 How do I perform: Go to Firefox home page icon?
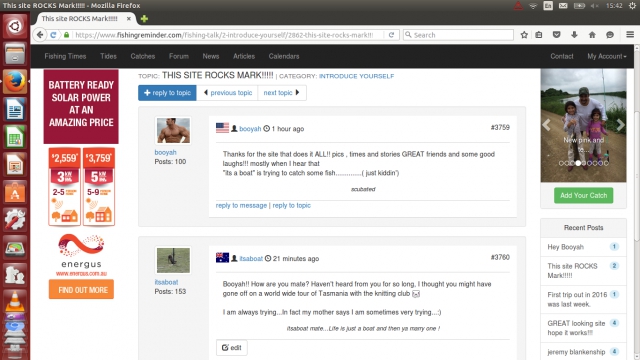tap(592, 35)
